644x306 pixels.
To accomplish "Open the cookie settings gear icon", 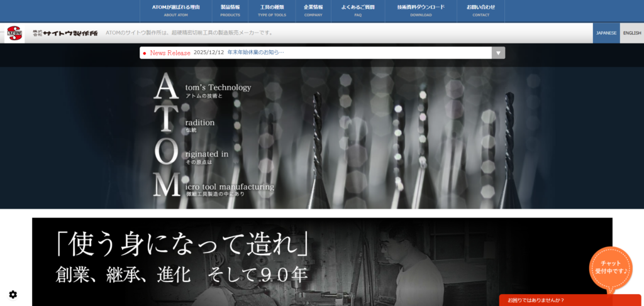I will point(13,294).
